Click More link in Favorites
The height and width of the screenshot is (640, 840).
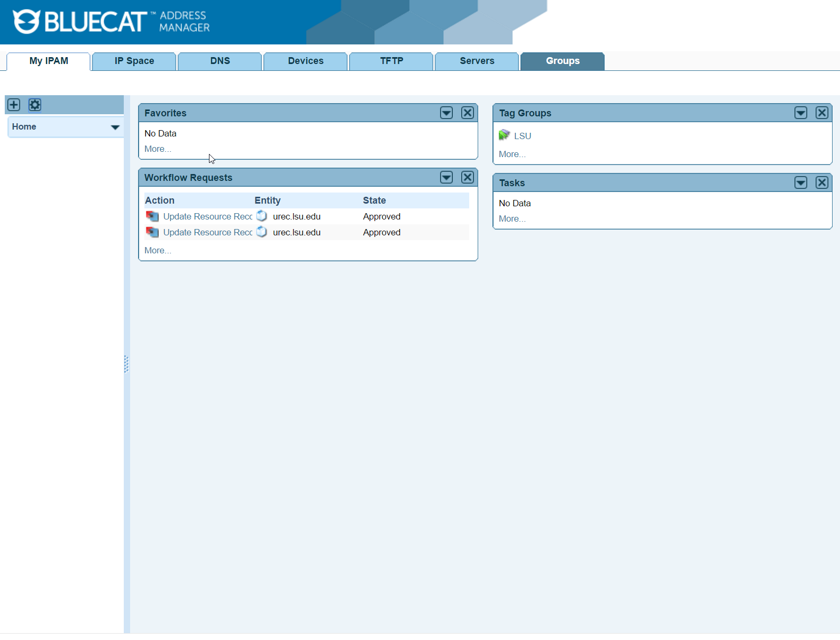pyautogui.click(x=158, y=149)
